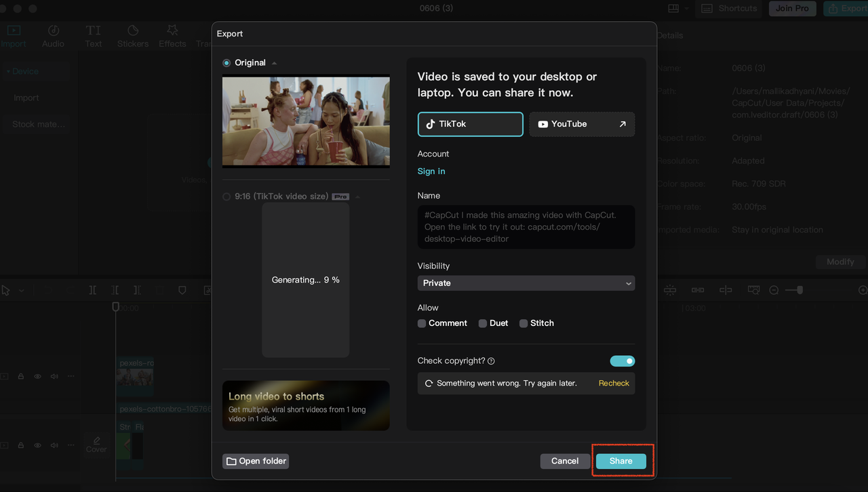Enable the Comment checkbox under Allow
The height and width of the screenshot is (492, 868).
click(421, 323)
